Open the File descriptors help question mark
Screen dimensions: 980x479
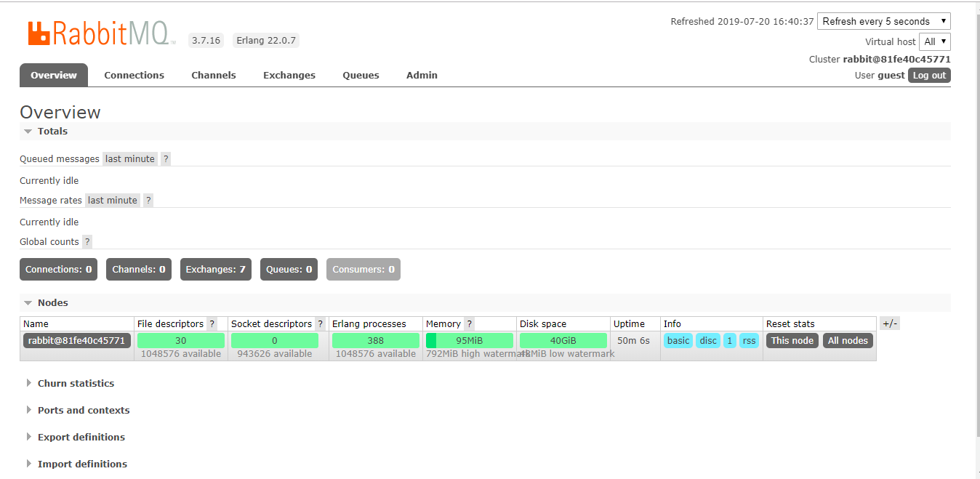(212, 324)
